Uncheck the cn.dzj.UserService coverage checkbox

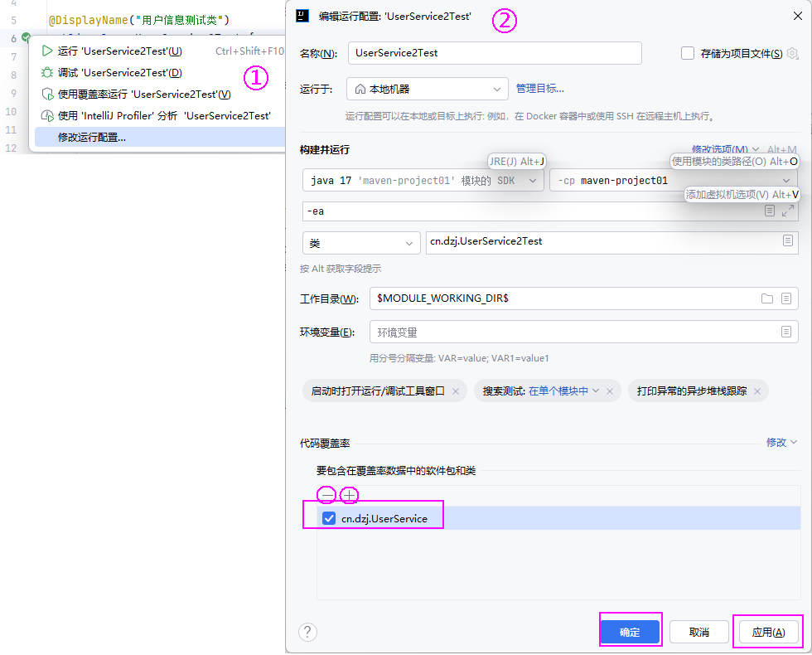pos(329,518)
